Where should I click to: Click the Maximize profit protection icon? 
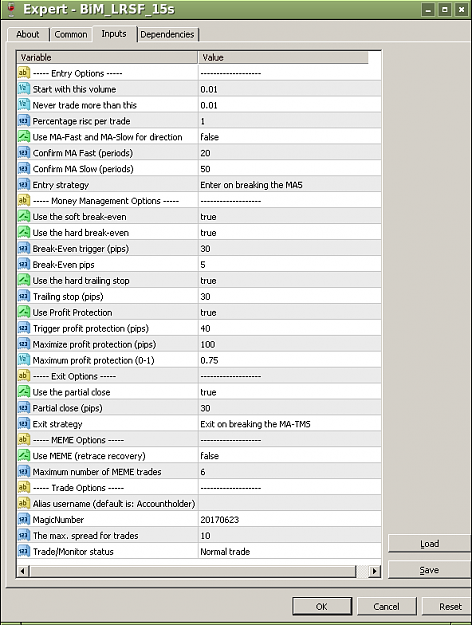tap(24, 344)
